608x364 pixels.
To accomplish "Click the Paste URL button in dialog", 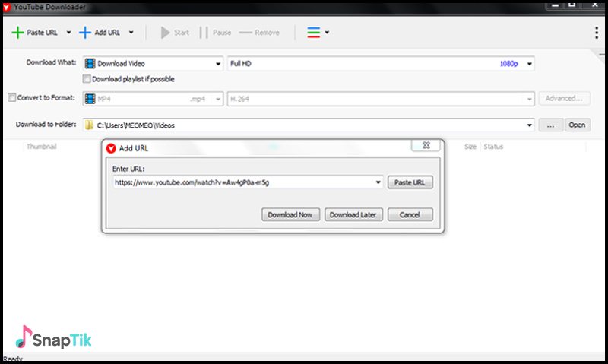I will 410,182.
